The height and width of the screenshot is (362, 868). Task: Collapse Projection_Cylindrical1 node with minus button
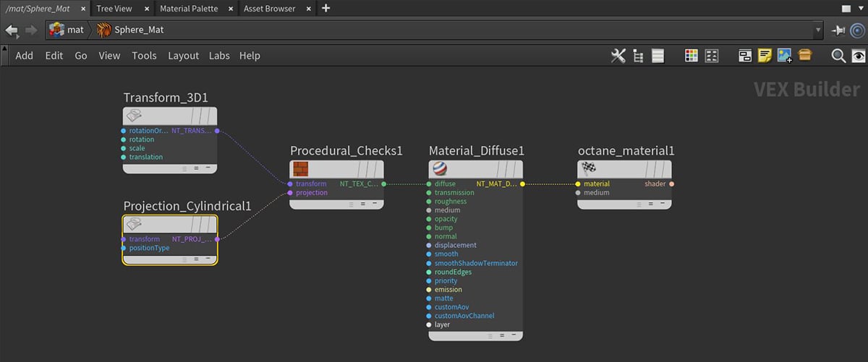[208, 258]
